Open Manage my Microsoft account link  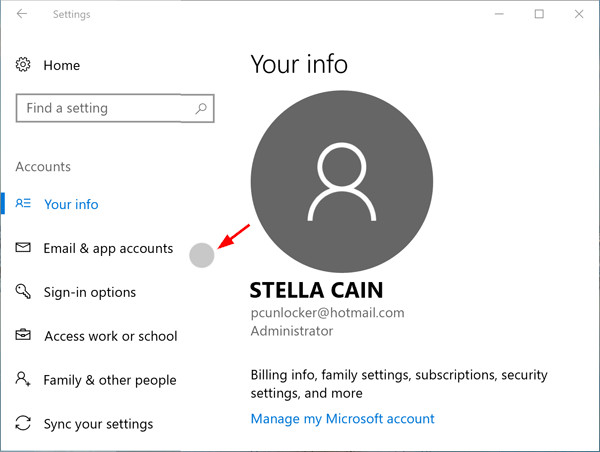[342, 418]
